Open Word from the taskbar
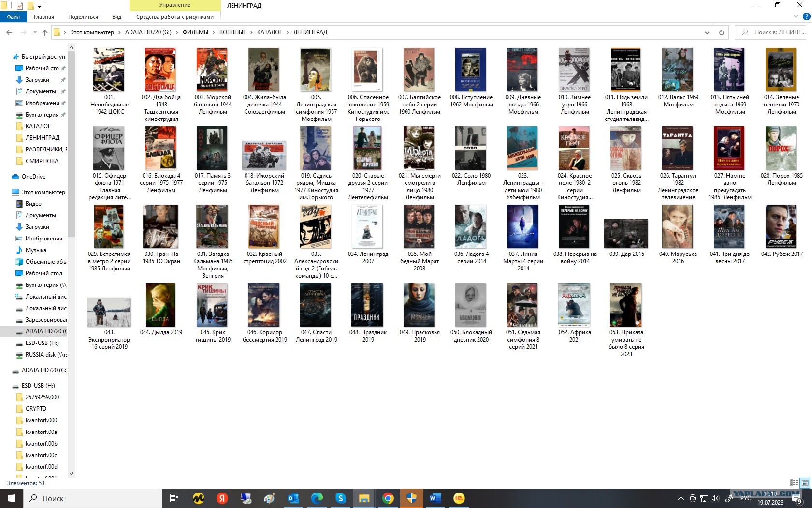This screenshot has height=508, width=812. click(x=435, y=498)
